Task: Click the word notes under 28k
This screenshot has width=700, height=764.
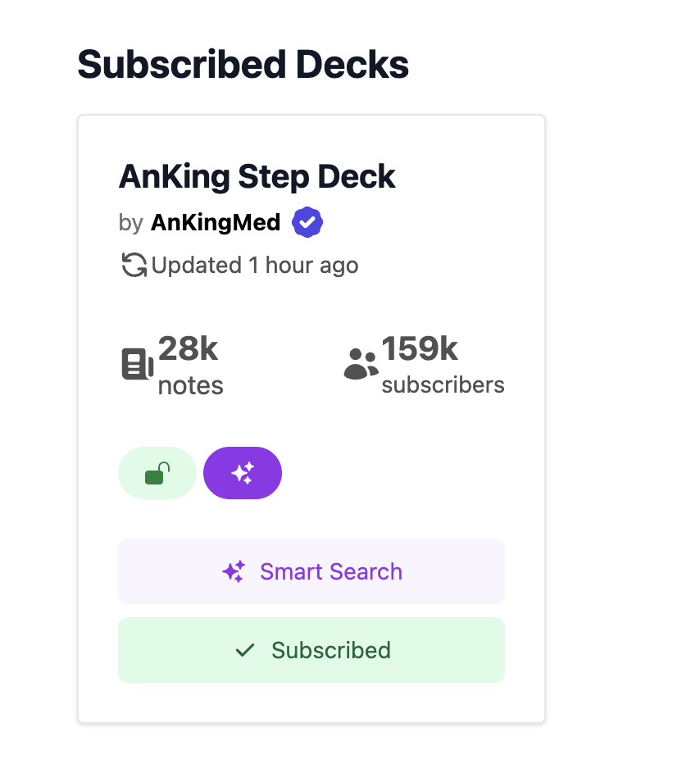Action: [x=191, y=385]
